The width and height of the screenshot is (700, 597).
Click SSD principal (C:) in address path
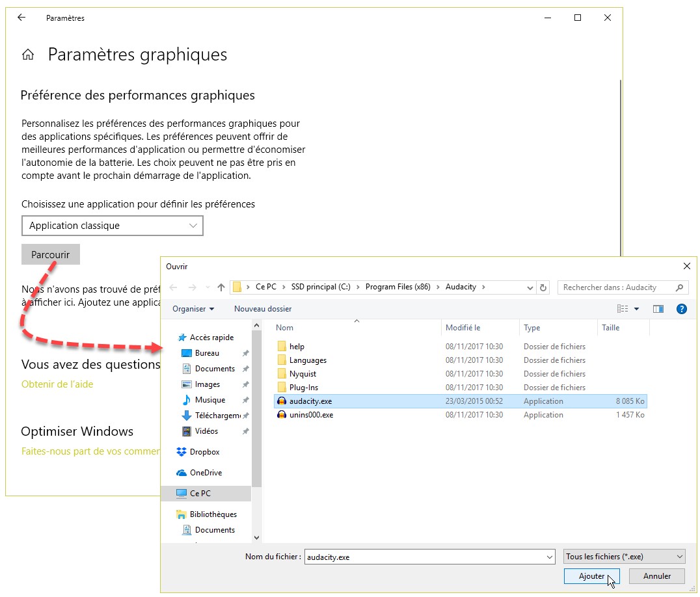(x=321, y=287)
